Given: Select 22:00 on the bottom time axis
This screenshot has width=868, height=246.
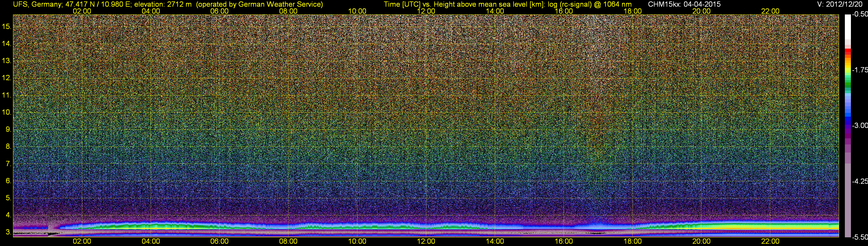Looking at the screenshot, I should [x=770, y=241].
